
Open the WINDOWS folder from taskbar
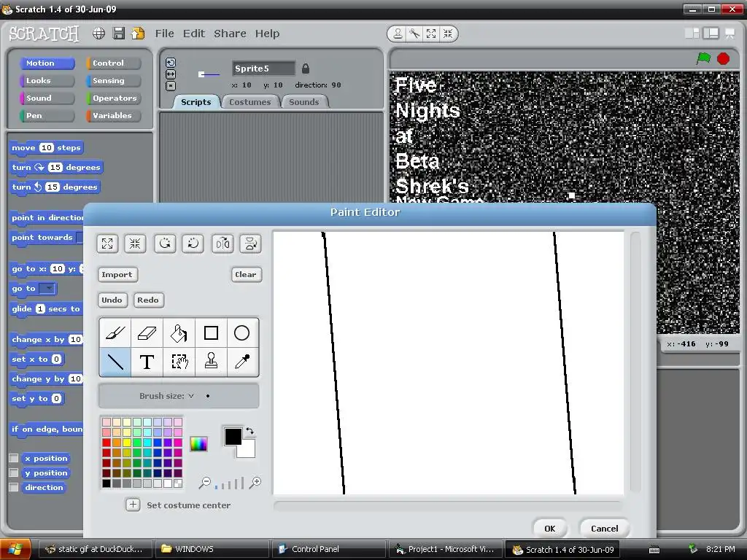[212, 549]
